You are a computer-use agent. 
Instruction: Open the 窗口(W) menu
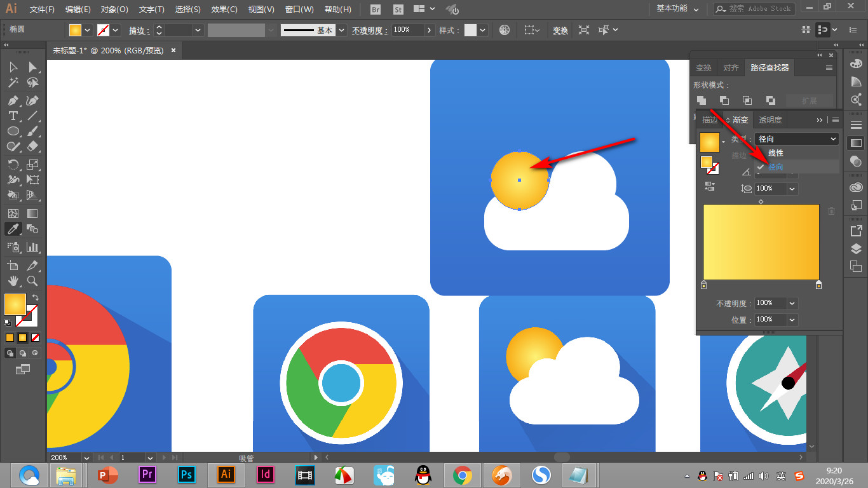[299, 10]
